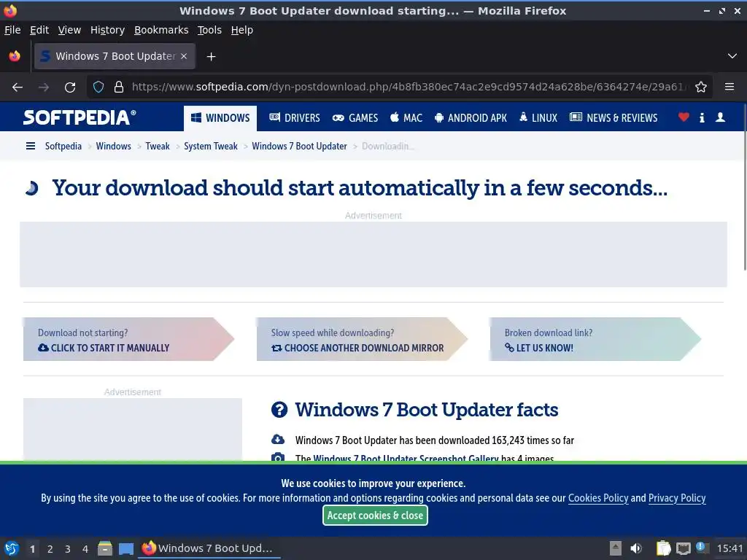This screenshot has width=747, height=560.
Task: Open the file manager taskbar icon
Action: coord(105,548)
